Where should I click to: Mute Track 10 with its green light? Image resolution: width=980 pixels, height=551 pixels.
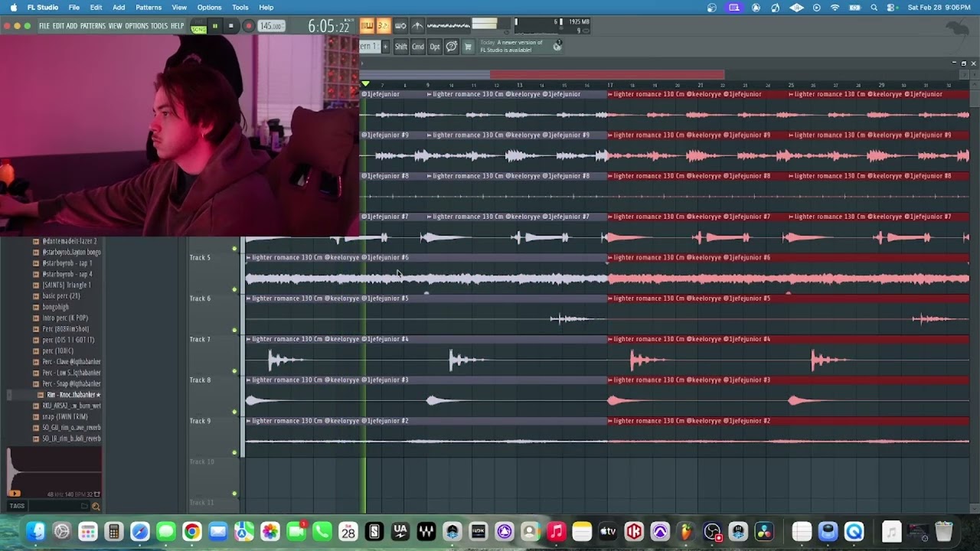[x=234, y=494]
